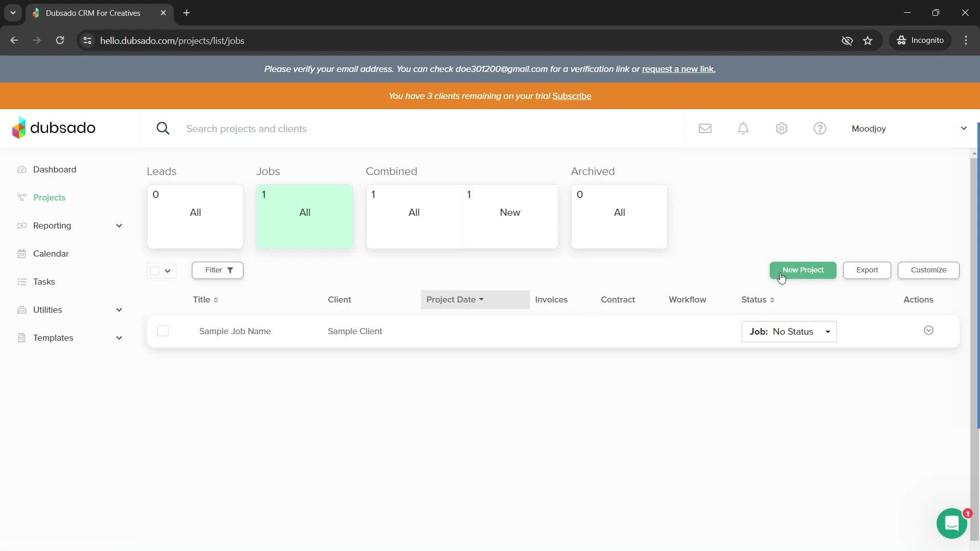Tick the Sample Job Name row checkbox

click(163, 331)
